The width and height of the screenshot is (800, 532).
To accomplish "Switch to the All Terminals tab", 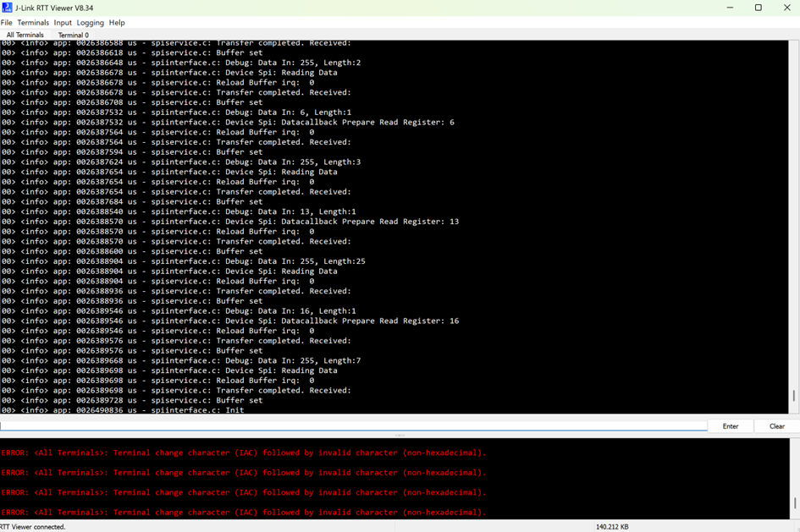I will [25, 35].
